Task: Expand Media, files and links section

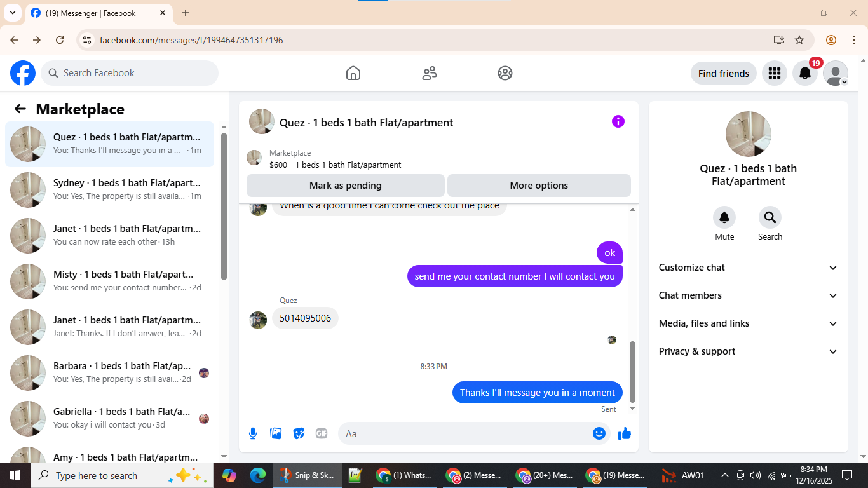Action: (749, 323)
